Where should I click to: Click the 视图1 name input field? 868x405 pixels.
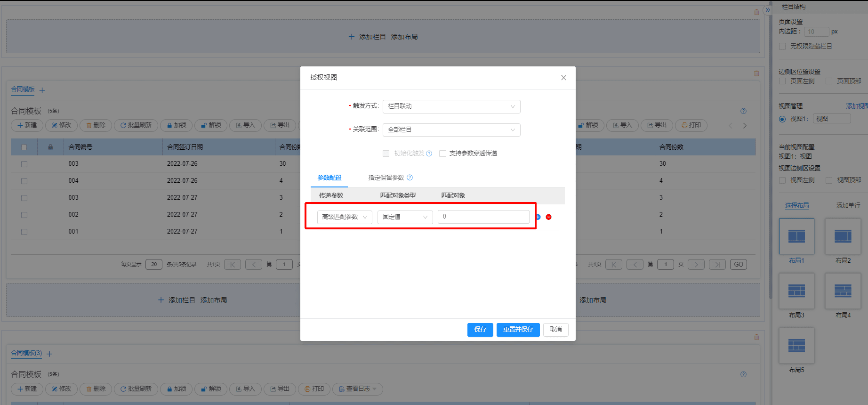pos(832,119)
